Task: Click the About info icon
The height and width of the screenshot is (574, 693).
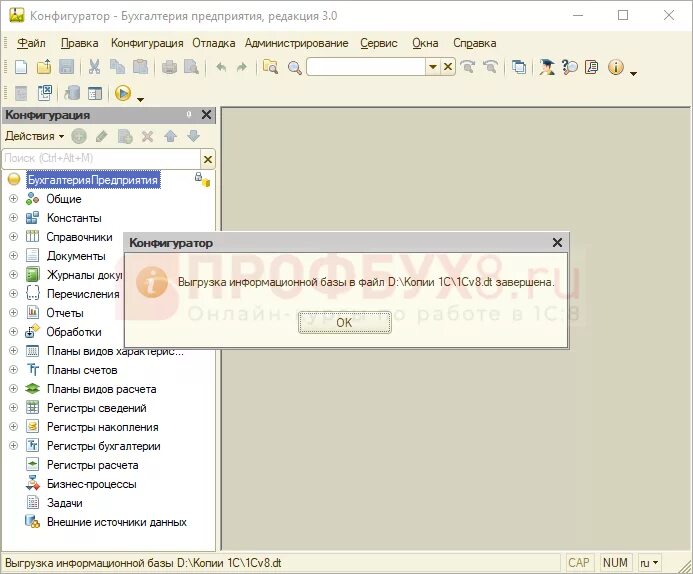Action: pyautogui.click(x=616, y=67)
